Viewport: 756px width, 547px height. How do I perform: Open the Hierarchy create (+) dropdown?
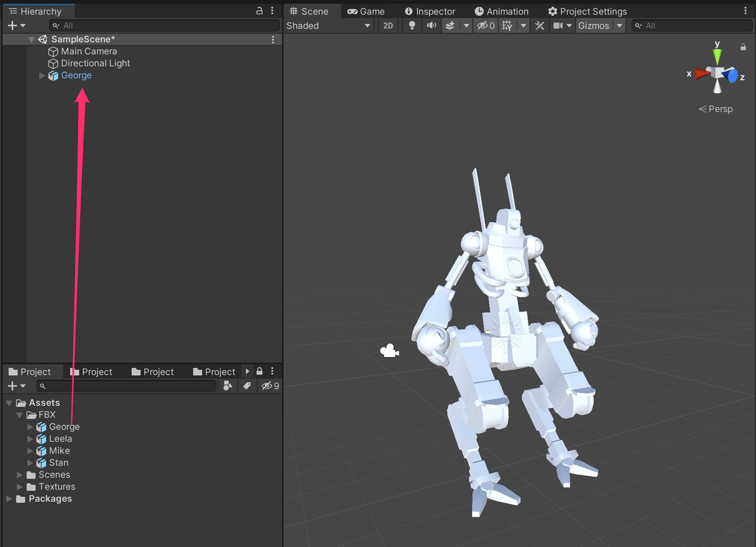[x=16, y=26]
